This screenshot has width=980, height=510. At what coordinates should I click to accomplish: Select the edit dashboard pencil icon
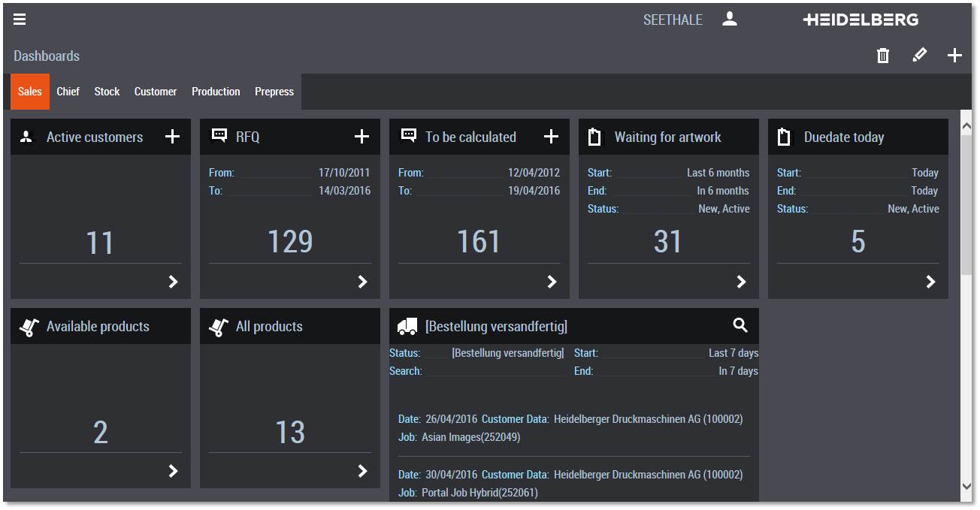(x=919, y=55)
